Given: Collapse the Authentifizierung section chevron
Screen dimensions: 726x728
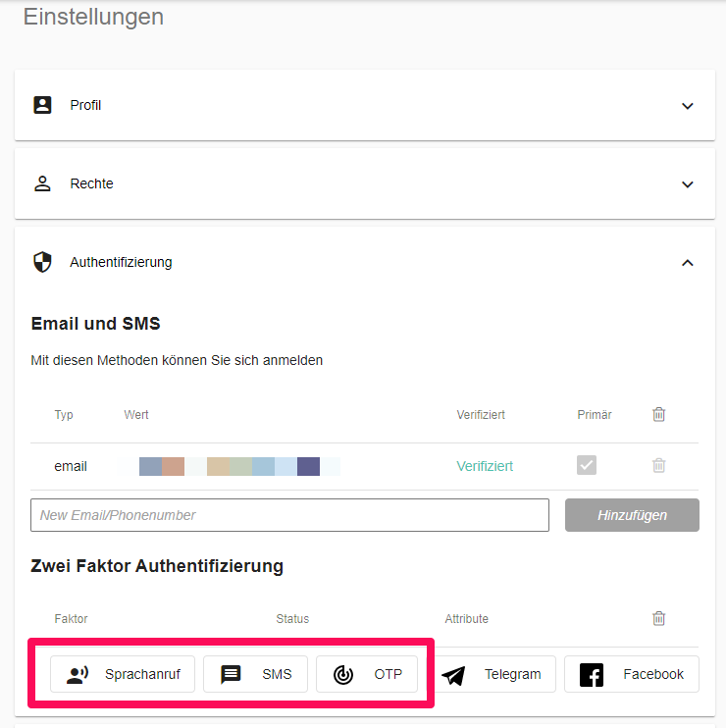Looking at the screenshot, I should (688, 263).
